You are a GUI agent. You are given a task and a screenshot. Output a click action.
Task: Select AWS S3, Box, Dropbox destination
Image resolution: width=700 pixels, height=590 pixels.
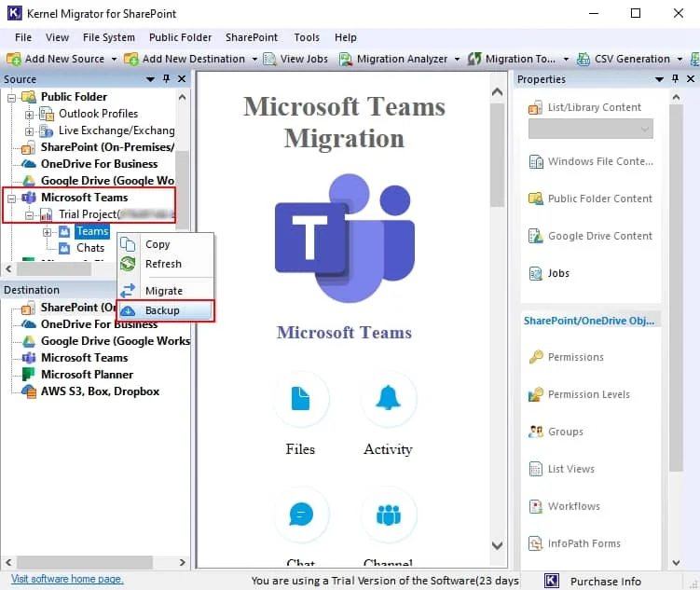pyautogui.click(x=100, y=391)
